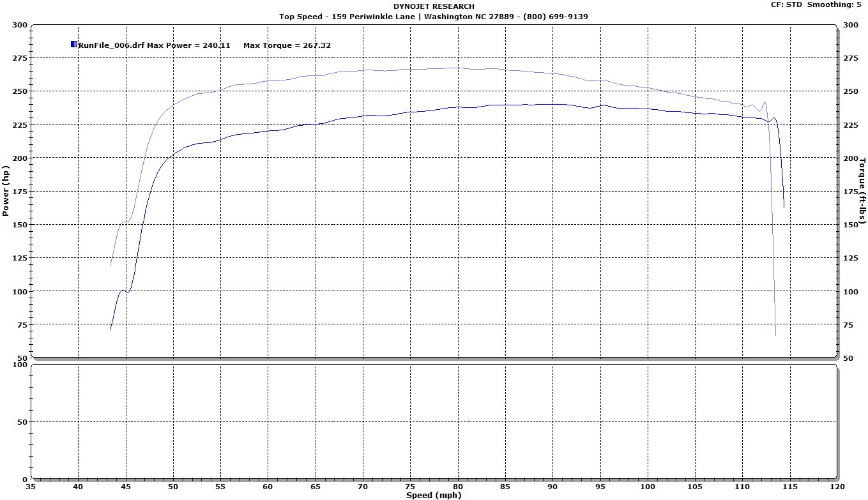
Task: Click the 225 value on Torque axis
Action: click(850, 125)
